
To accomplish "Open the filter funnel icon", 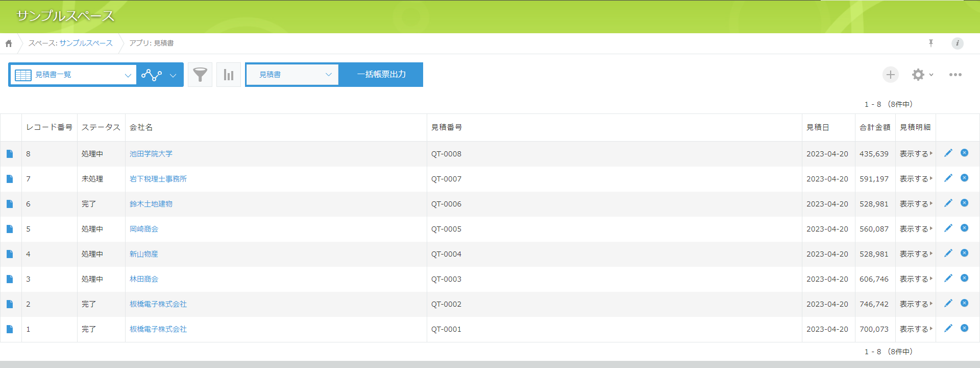I will 200,75.
